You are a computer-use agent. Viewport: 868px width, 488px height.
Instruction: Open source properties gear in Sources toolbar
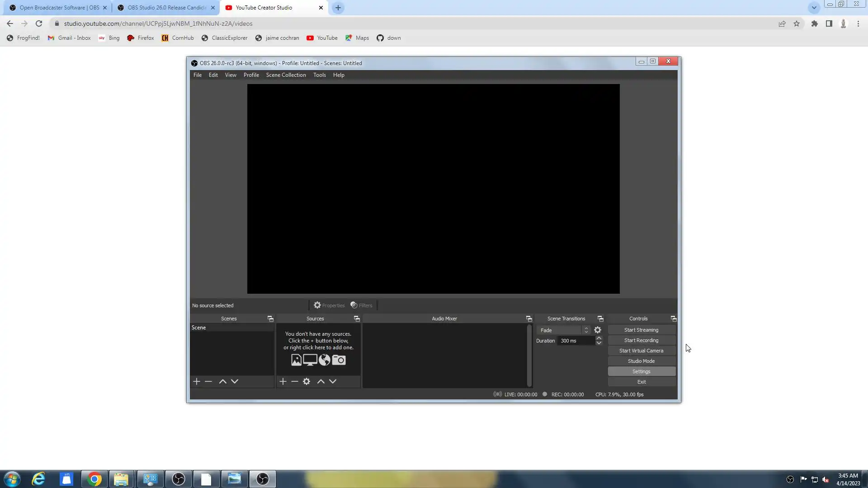(x=307, y=382)
